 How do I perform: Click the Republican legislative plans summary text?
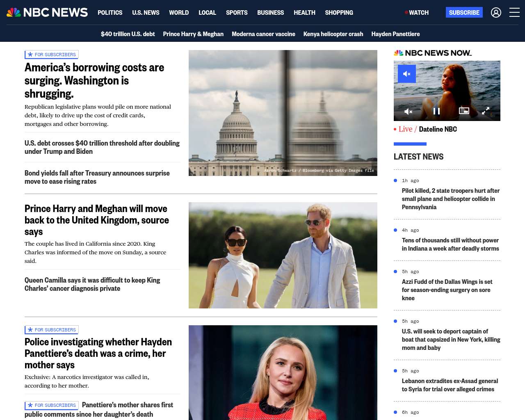click(x=98, y=115)
